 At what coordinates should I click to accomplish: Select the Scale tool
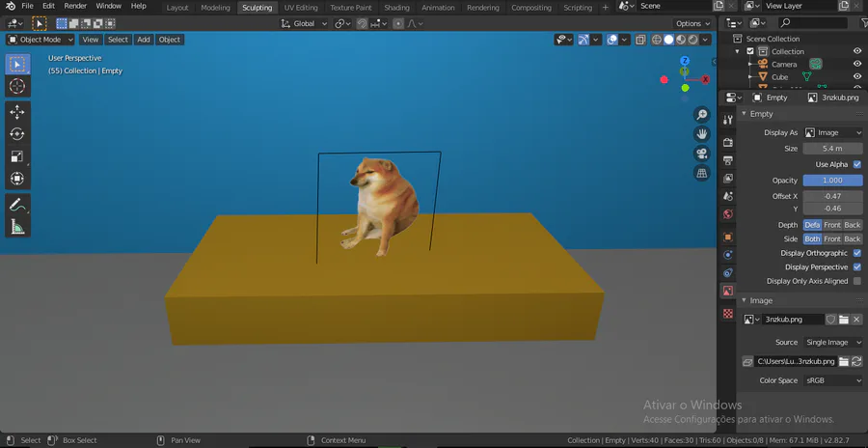pyautogui.click(x=17, y=156)
